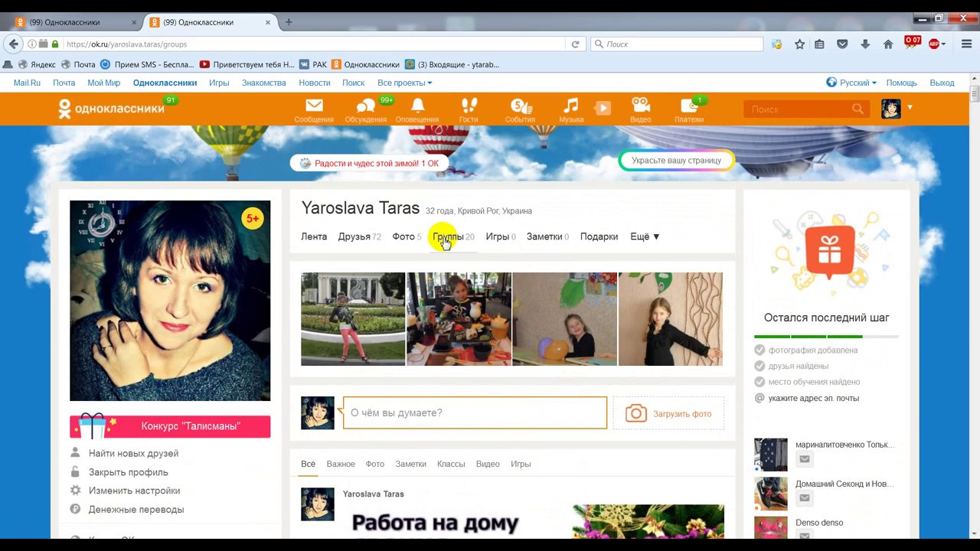The width and height of the screenshot is (980, 551).
Task: Click the Помощь link
Action: [x=901, y=83]
